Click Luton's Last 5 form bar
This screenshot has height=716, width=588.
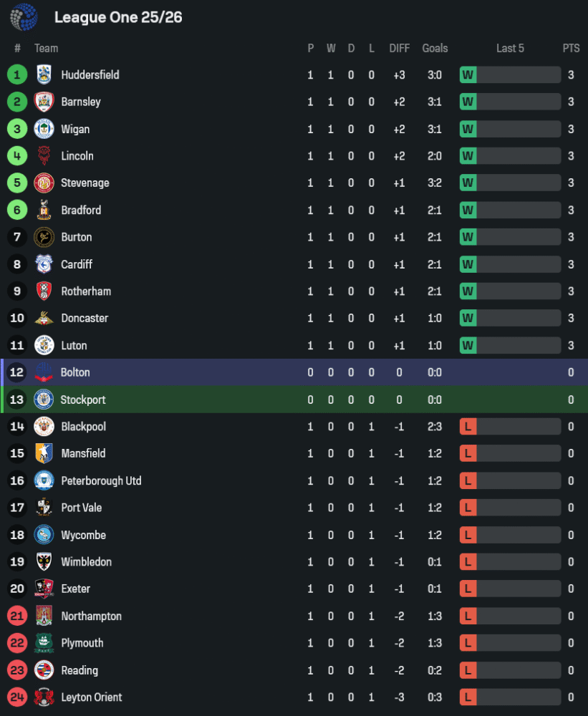point(518,345)
